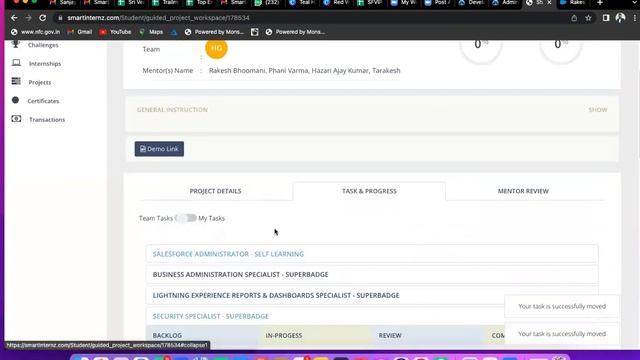Switch to the Project Details tab
This screenshot has width=640, height=360.
click(x=216, y=191)
